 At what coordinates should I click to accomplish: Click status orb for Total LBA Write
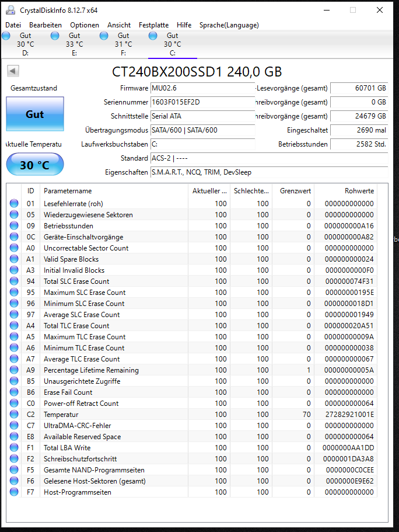[x=14, y=447]
